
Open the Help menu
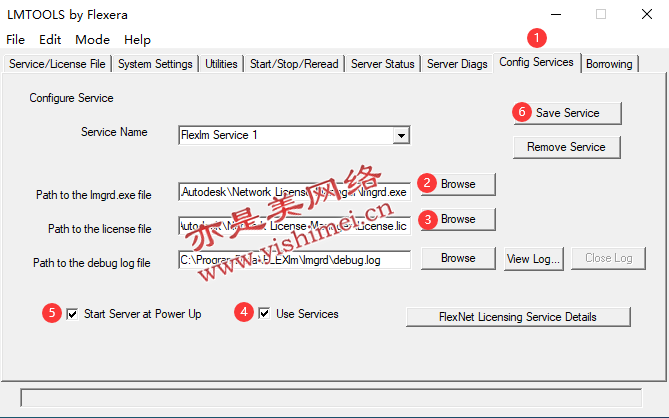point(137,40)
